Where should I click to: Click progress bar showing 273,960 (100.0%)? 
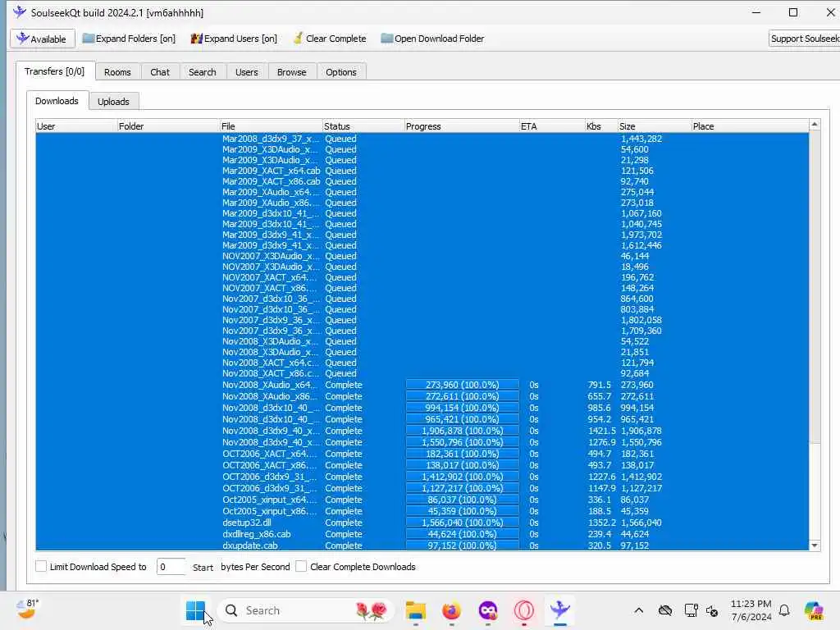[462, 385]
